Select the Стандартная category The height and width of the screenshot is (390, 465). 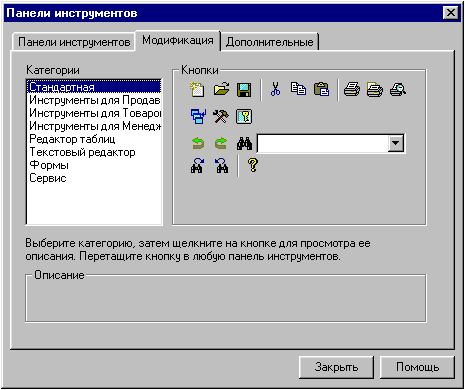pyautogui.click(x=94, y=87)
